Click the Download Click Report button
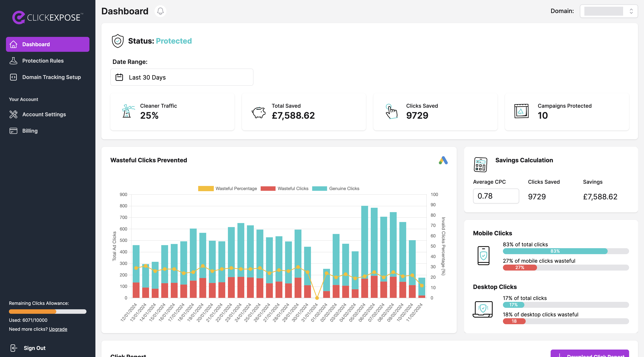Screen dimensions: 644x357 point(590,354)
